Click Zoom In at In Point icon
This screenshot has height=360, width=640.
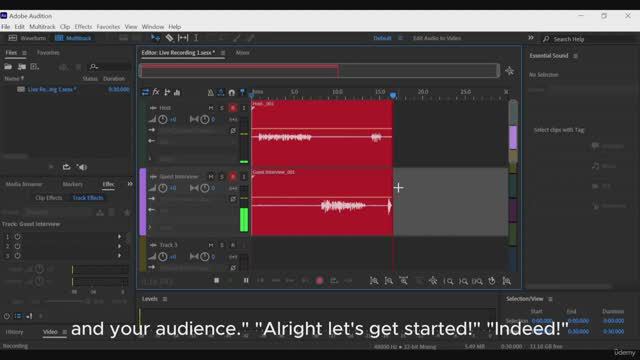[x=449, y=281]
